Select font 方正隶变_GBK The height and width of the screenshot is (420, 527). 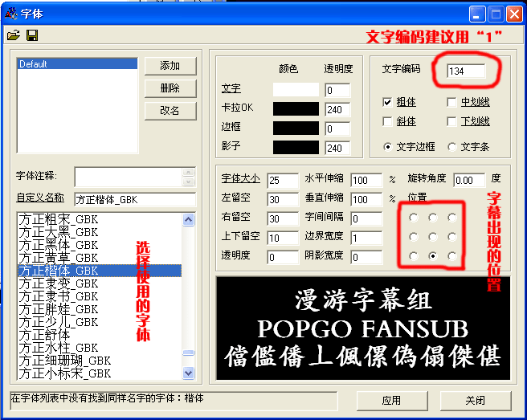[x=100, y=283]
